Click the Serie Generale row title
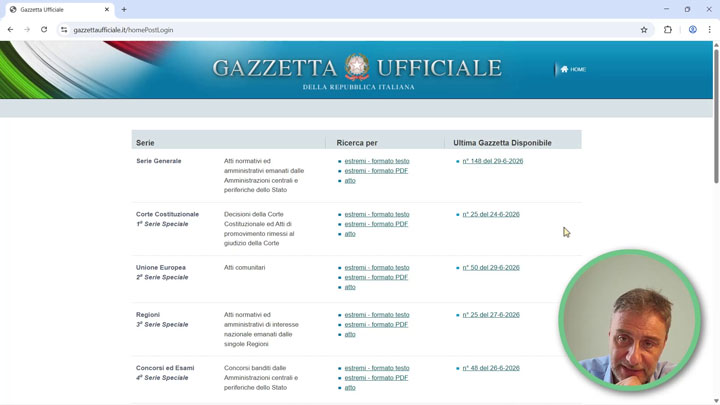 coord(158,161)
